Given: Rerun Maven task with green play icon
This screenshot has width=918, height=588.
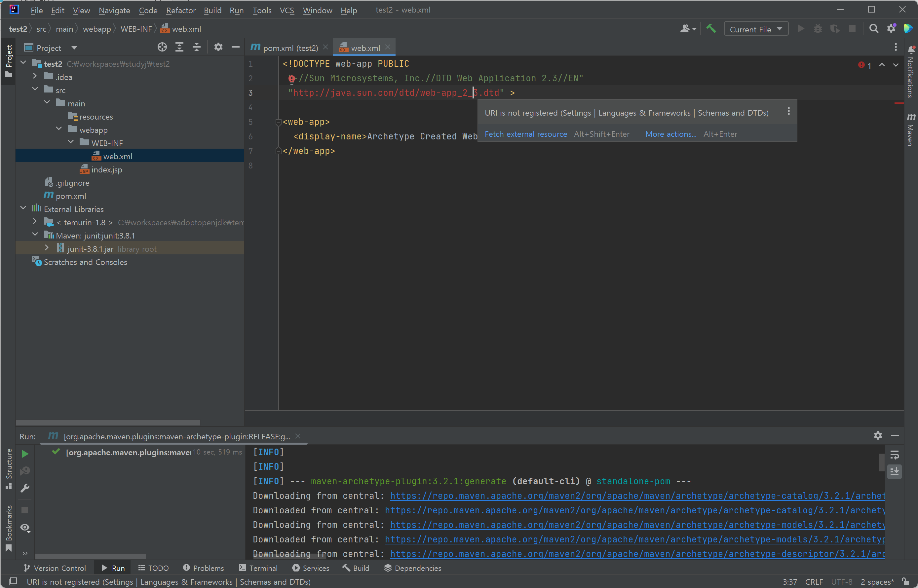Looking at the screenshot, I should pos(25,454).
